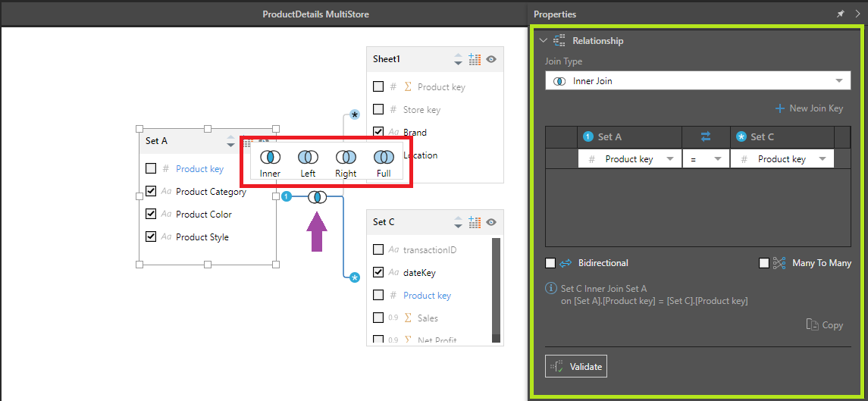Collapse the Relationship section chevron
The width and height of the screenshot is (868, 401).
pyautogui.click(x=543, y=40)
